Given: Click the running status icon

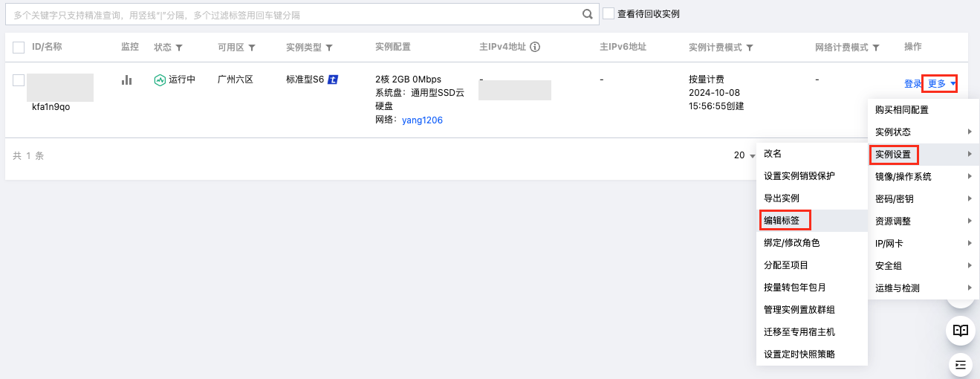Looking at the screenshot, I should pyautogui.click(x=159, y=80).
